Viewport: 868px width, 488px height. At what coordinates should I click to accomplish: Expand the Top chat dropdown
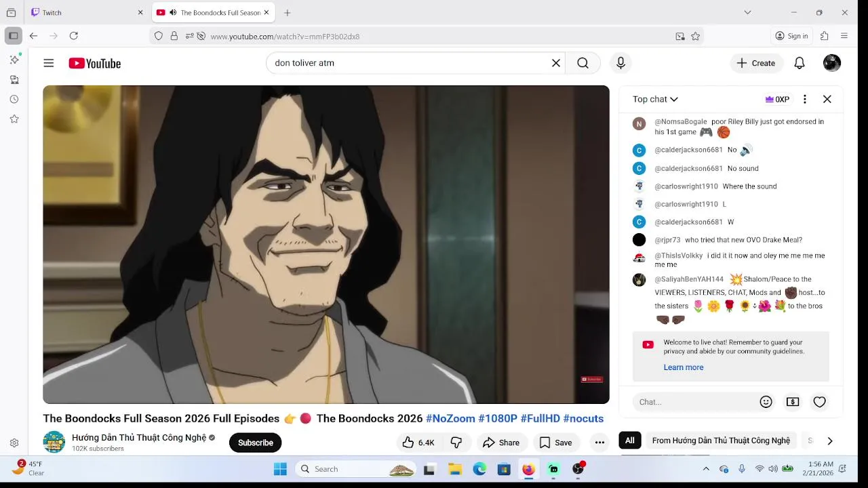pos(655,99)
